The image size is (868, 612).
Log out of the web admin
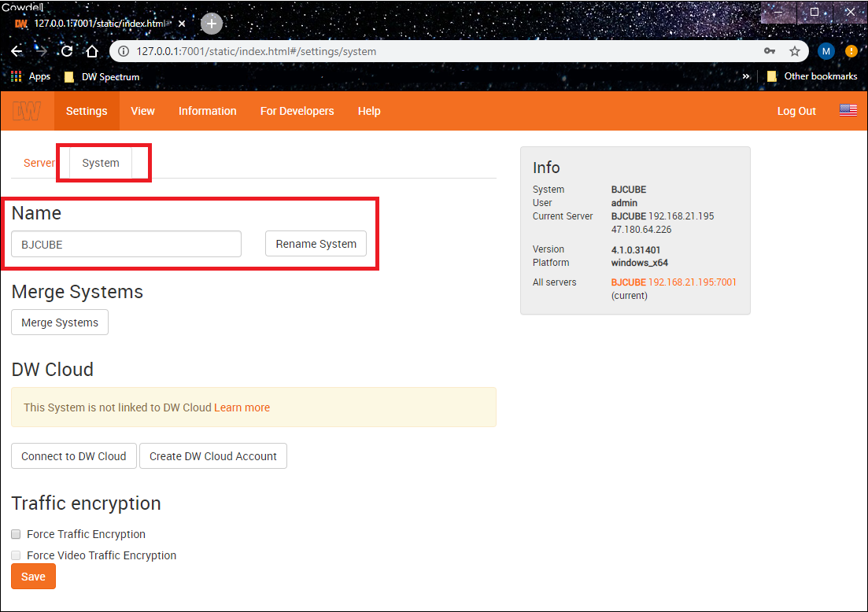[x=796, y=111]
